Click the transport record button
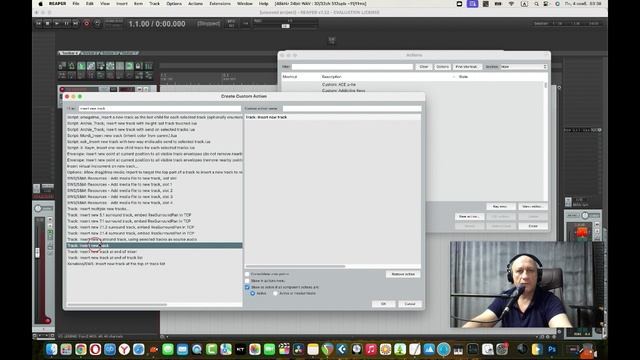Viewport: 640px width, 360px height. point(86,24)
